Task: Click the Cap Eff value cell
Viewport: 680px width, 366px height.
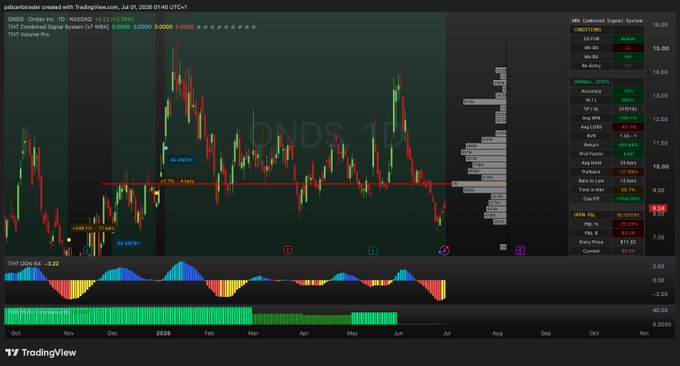Action: (628, 199)
